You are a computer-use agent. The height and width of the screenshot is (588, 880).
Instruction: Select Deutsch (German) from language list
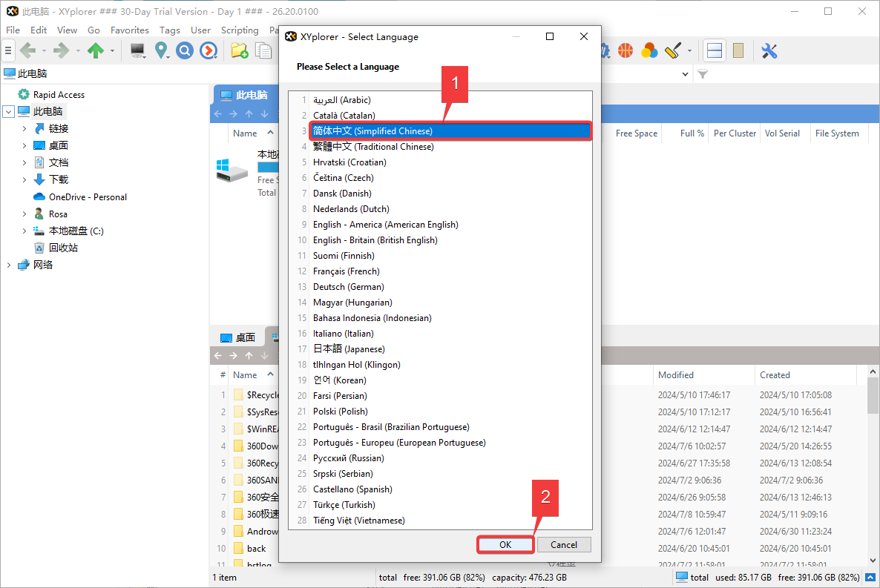click(x=339, y=287)
